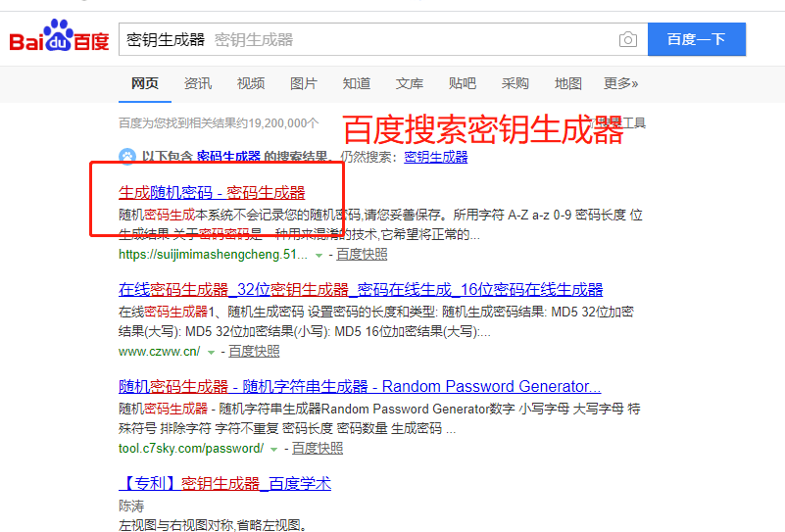This screenshot has height=532, width=785.
Task: Expand the 更多» menu
Action: (621, 83)
